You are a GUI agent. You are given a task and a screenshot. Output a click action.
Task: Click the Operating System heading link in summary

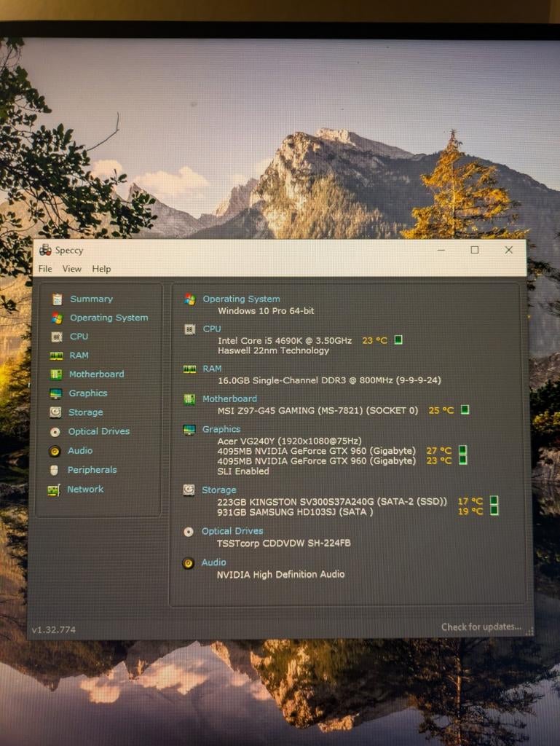pyautogui.click(x=242, y=299)
